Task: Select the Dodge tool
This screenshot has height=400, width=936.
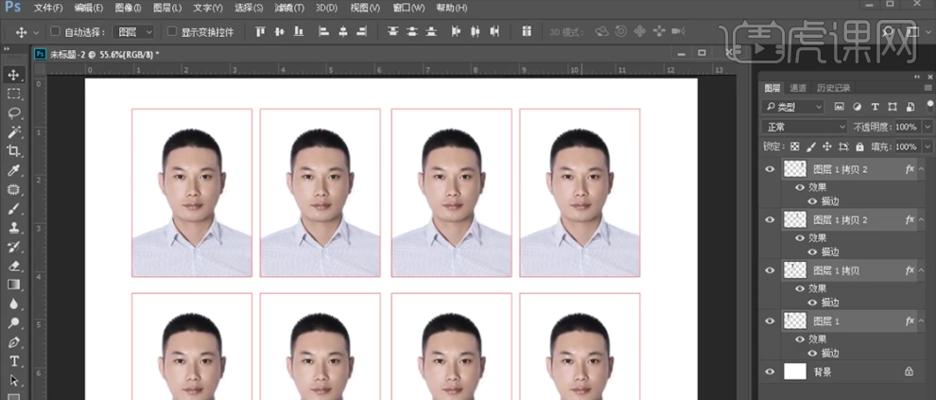Action: [x=14, y=323]
